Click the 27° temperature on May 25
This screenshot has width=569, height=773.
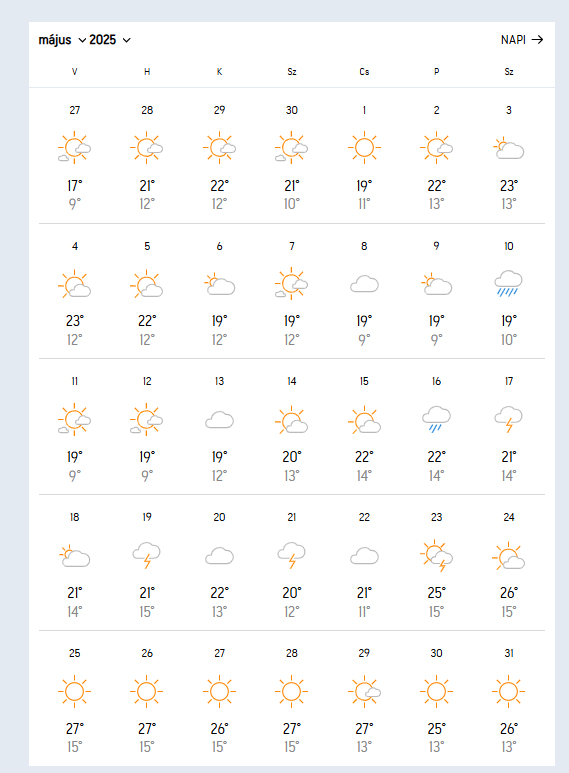click(74, 728)
